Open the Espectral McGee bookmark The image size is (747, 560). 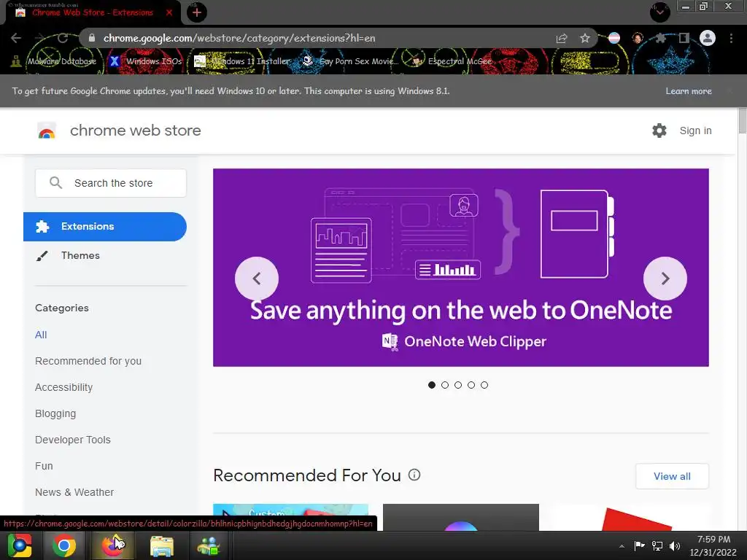[x=452, y=61]
